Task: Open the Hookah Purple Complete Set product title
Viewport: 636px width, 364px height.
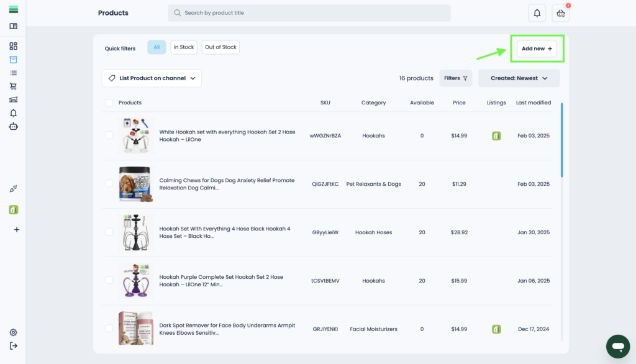Action: point(221,281)
